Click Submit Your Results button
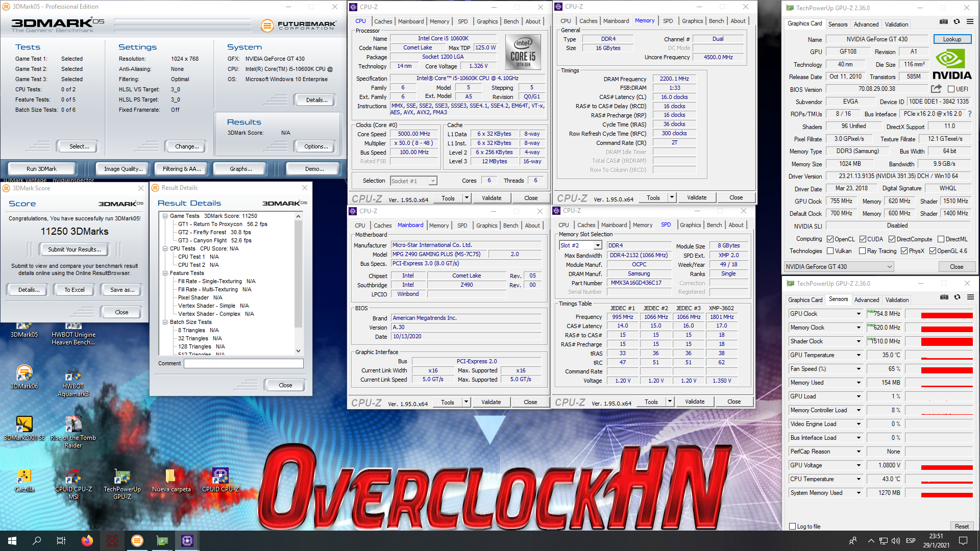 point(75,249)
